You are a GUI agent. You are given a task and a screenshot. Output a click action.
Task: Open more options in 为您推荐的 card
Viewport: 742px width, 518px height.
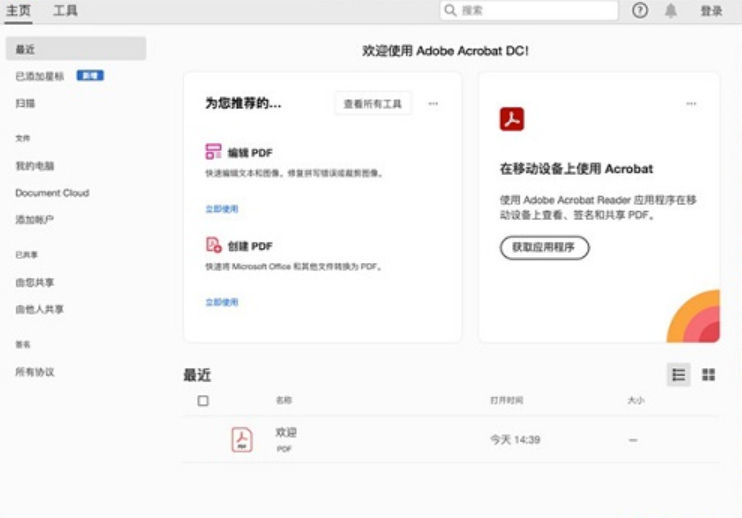tap(433, 104)
